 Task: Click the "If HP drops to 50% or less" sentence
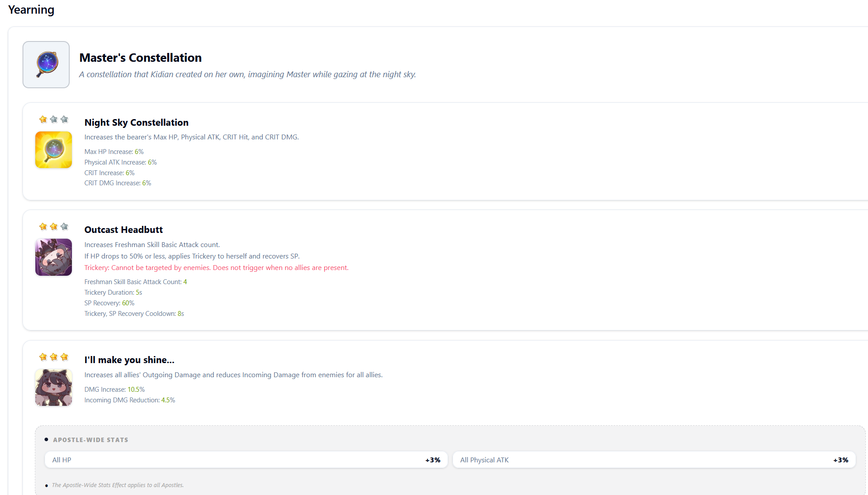pos(192,256)
